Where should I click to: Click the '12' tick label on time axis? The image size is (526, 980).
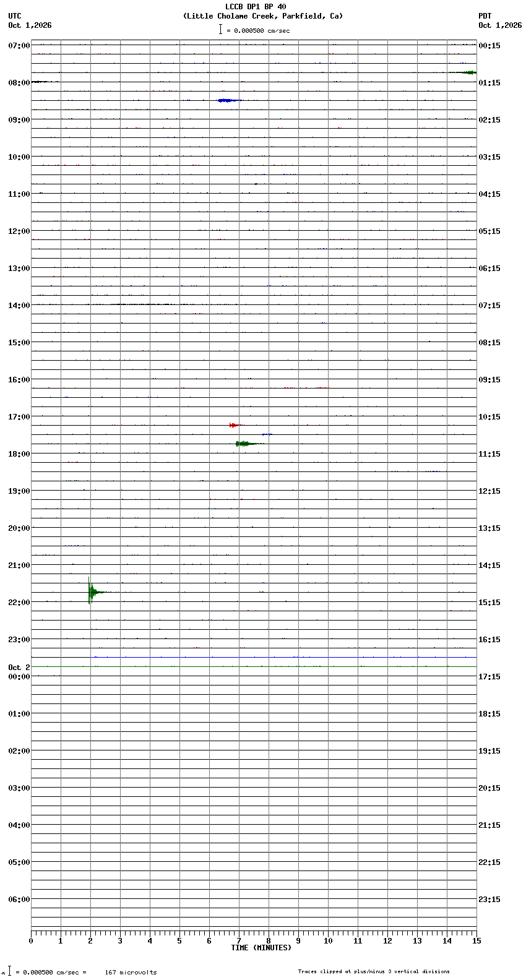pos(387,941)
